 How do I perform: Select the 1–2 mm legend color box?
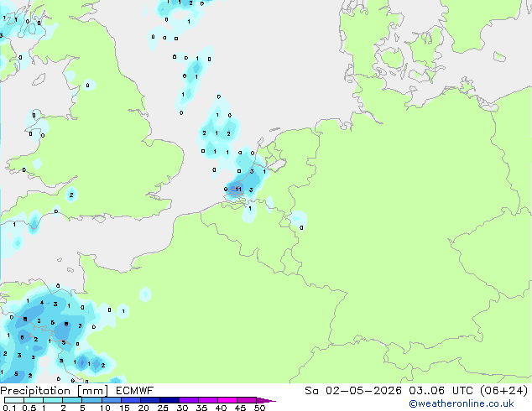click(x=53, y=400)
